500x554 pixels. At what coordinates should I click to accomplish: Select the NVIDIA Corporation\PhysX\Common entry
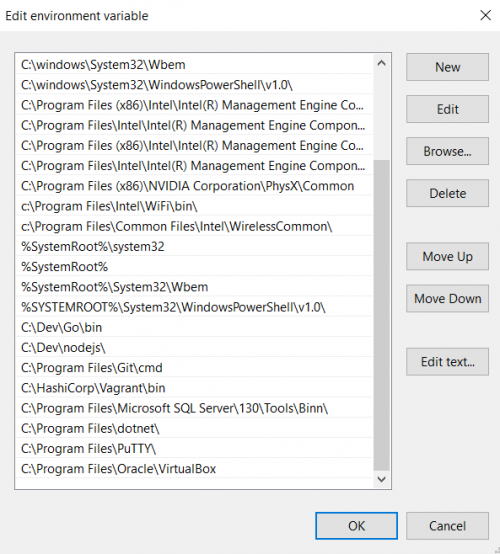click(x=194, y=186)
